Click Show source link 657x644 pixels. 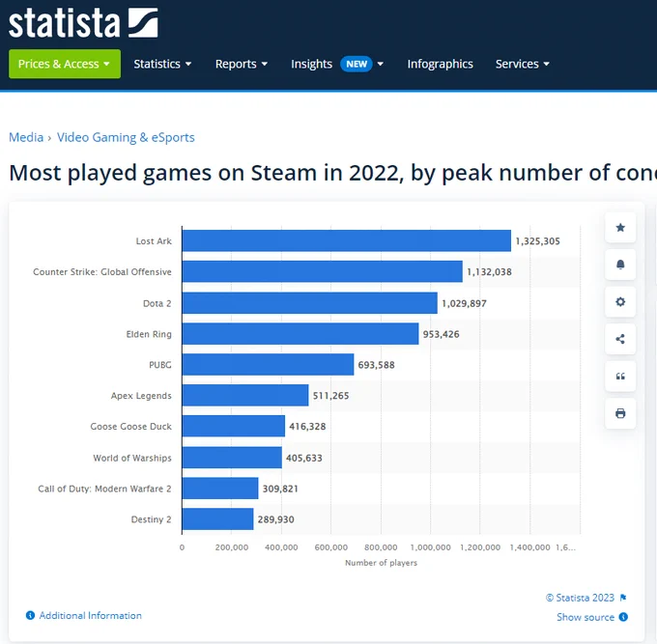coord(586,617)
